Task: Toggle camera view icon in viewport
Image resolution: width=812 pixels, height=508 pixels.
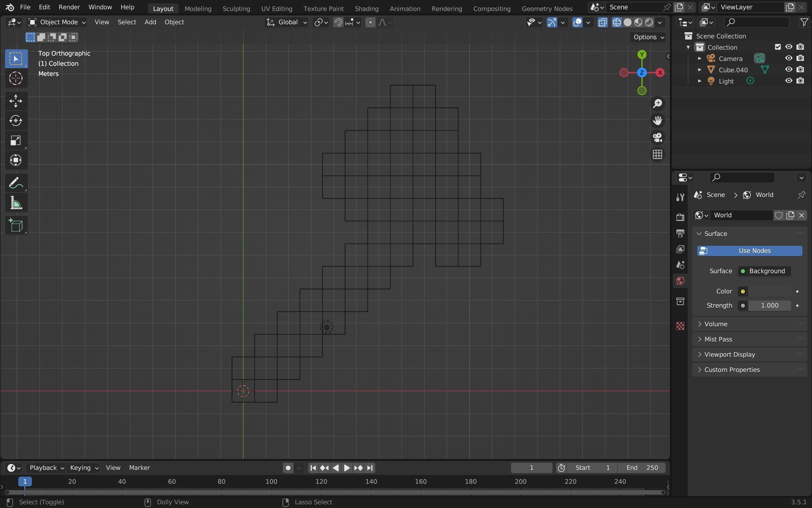Action: [657, 137]
